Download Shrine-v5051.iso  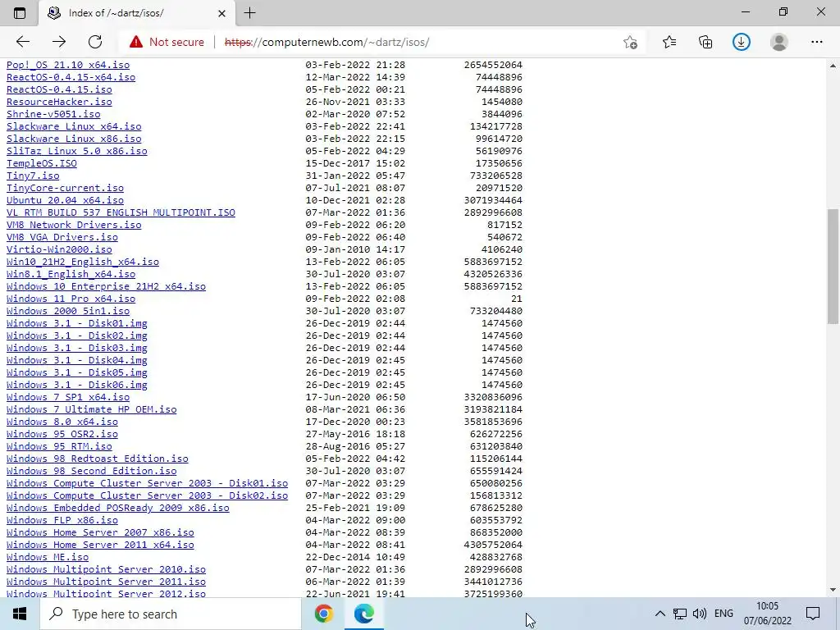[x=53, y=114]
